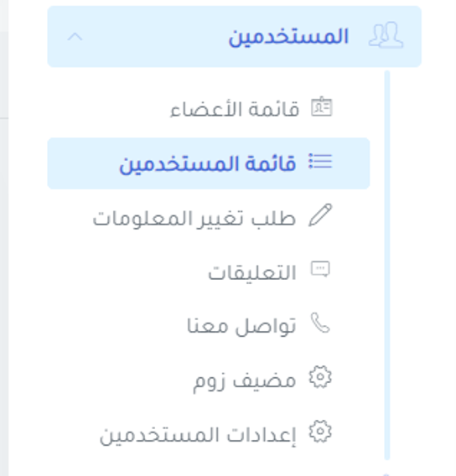Collapse the المستخدمين section chevron

(x=75, y=37)
